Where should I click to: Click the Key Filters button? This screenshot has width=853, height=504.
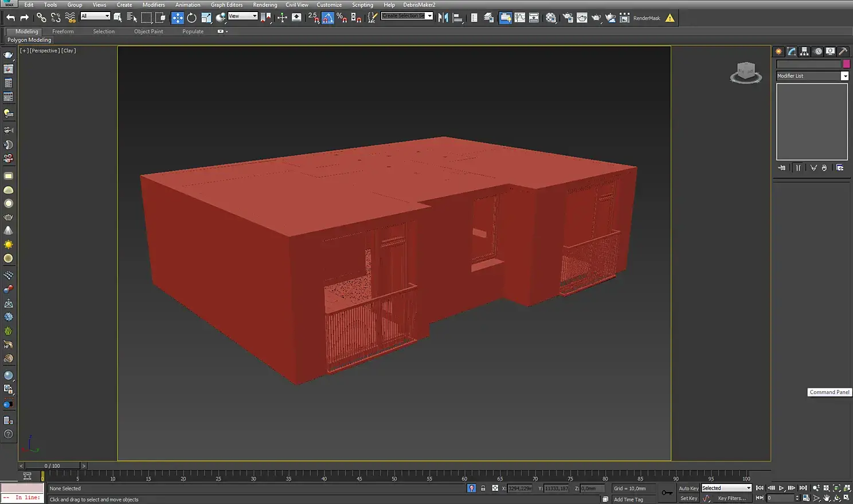[x=732, y=498]
